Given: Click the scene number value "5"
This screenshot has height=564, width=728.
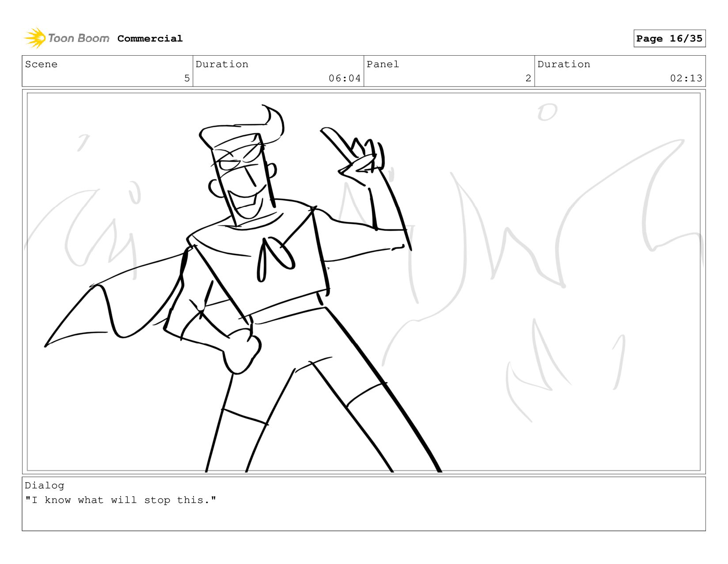Looking at the screenshot, I should click(x=187, y=78).
